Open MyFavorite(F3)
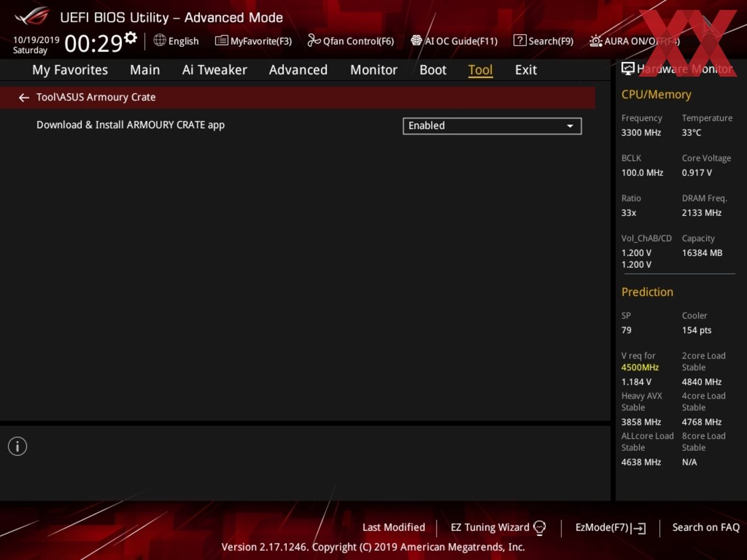This screenshot has width=747, height=560. (254, 41)
